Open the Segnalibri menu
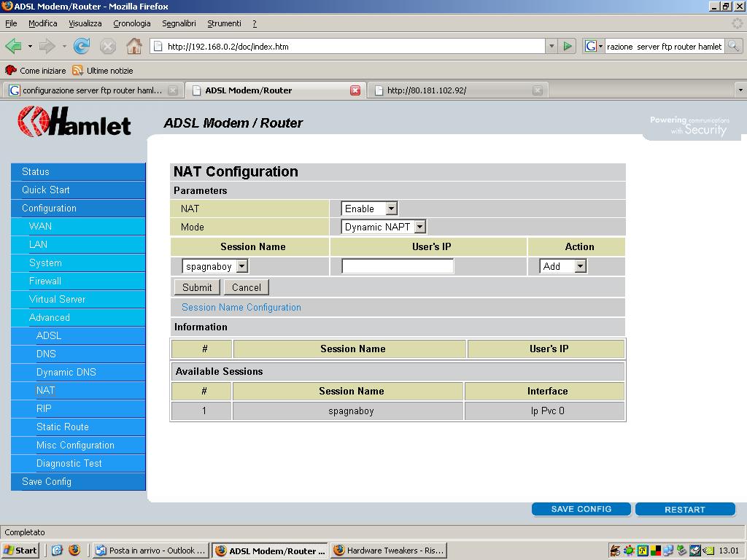747x560 pixels. point(179,23)
